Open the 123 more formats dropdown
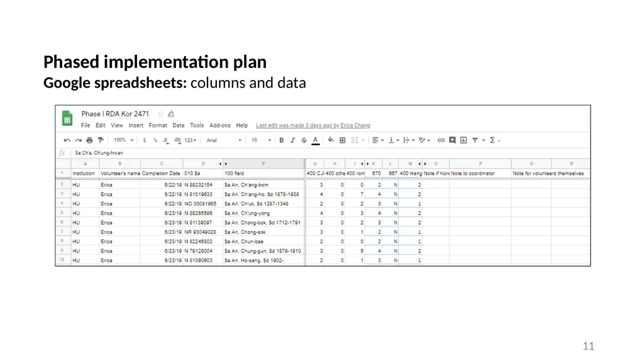644x362 pixels. [190, 140]
